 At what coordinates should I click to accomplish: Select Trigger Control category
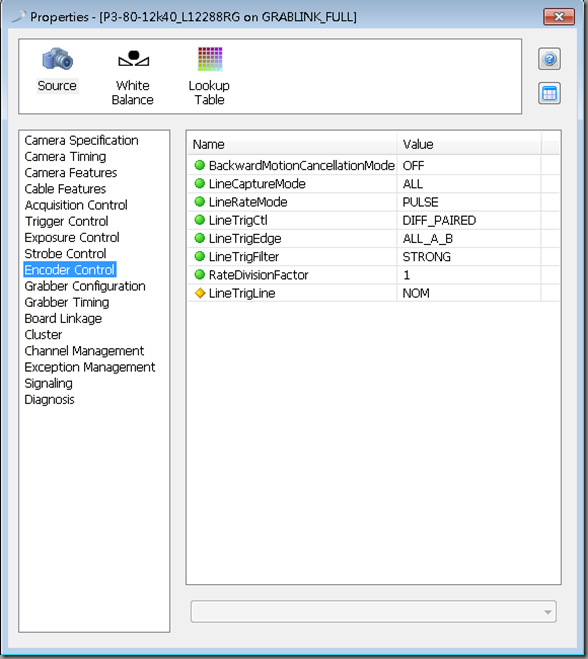coord(67,221)
